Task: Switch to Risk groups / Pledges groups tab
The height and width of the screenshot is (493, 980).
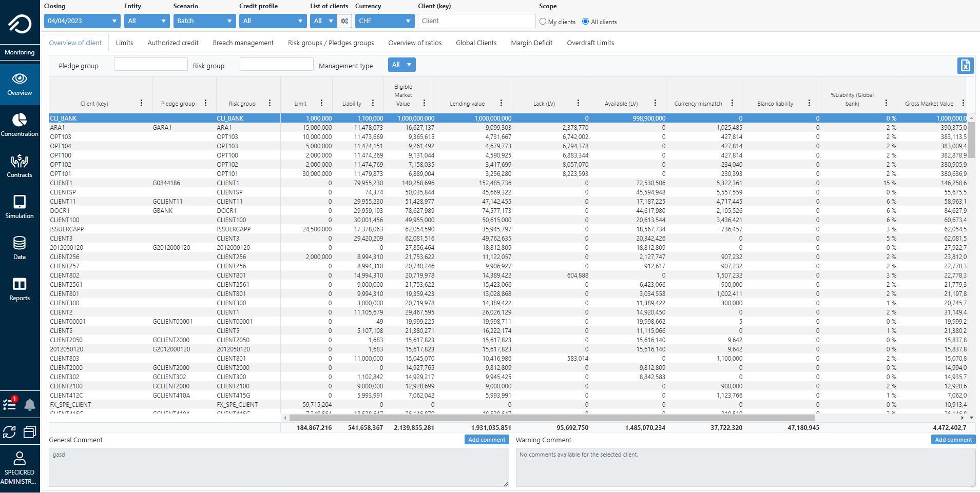Action: (331, 43)
